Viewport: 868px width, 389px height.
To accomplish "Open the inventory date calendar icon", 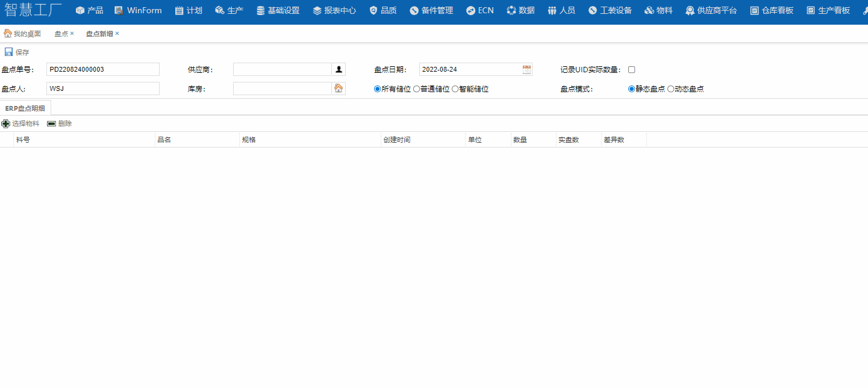I will click(527, 70).
